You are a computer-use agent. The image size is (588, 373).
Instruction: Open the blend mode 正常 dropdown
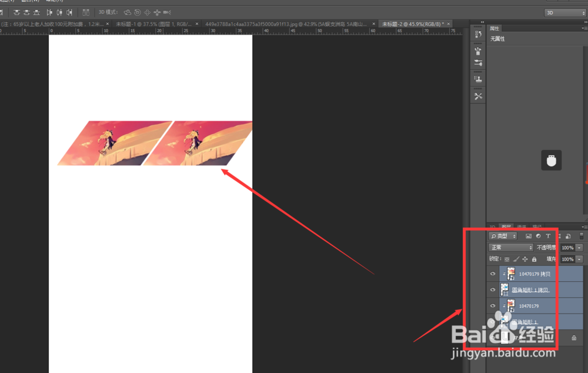point(511,248)
